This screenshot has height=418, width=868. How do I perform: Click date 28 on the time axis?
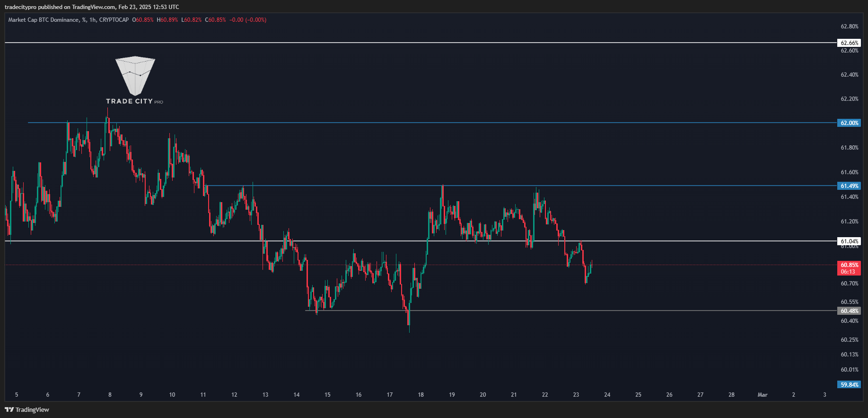731,395
